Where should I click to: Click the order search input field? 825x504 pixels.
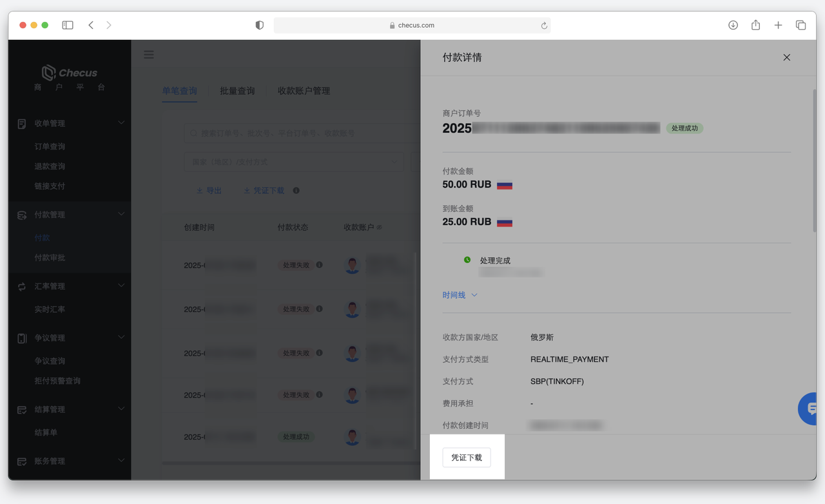pos(303,133)
